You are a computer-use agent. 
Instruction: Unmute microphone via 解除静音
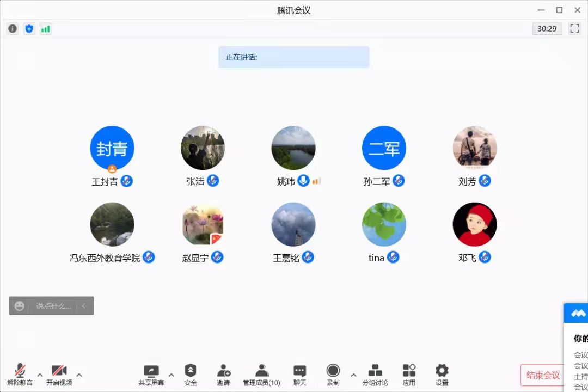click(x=20, y=375)
